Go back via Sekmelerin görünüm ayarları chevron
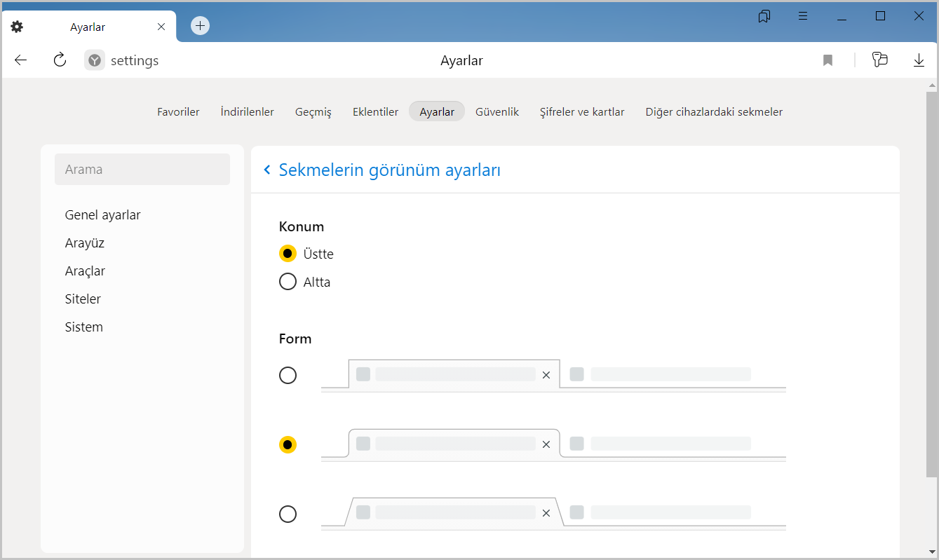This screenshot has height=560, width=939. [267, 170]
